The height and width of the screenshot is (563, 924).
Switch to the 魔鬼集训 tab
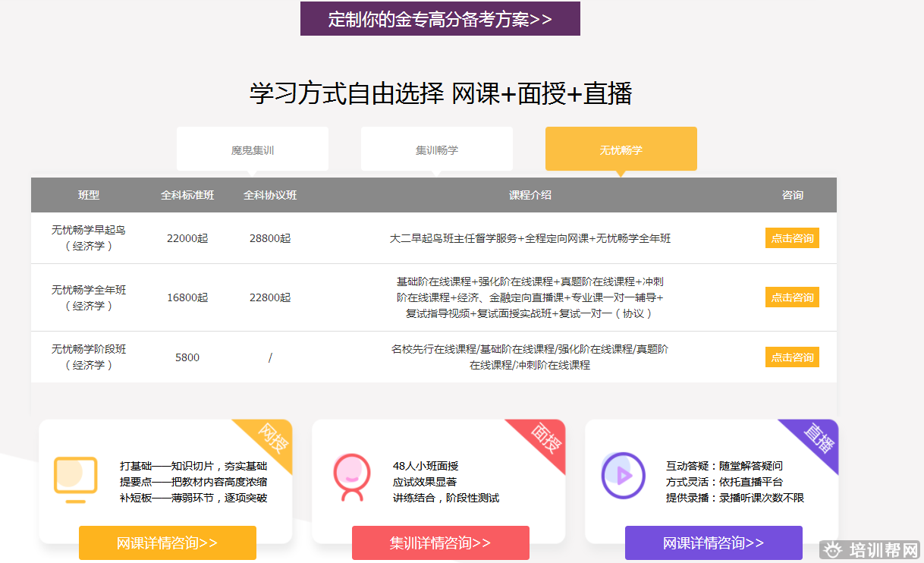[x=253, y=149]
